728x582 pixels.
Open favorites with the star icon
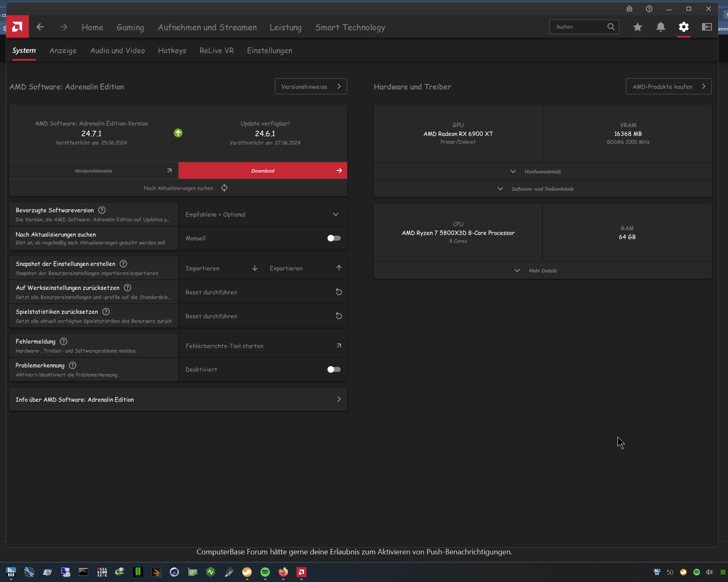coord(638,27)
